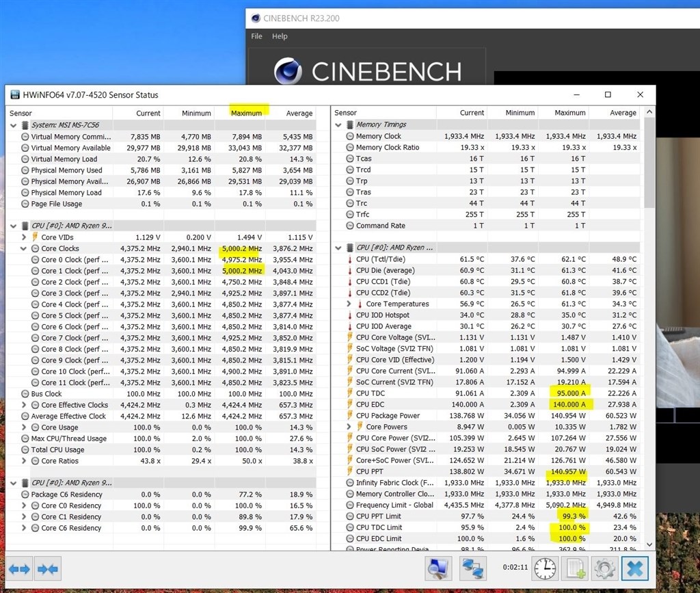The height and width of the screenshot is (593, 700).
Task: Click the left panel Current column header
Action: (x=138, y=113)
